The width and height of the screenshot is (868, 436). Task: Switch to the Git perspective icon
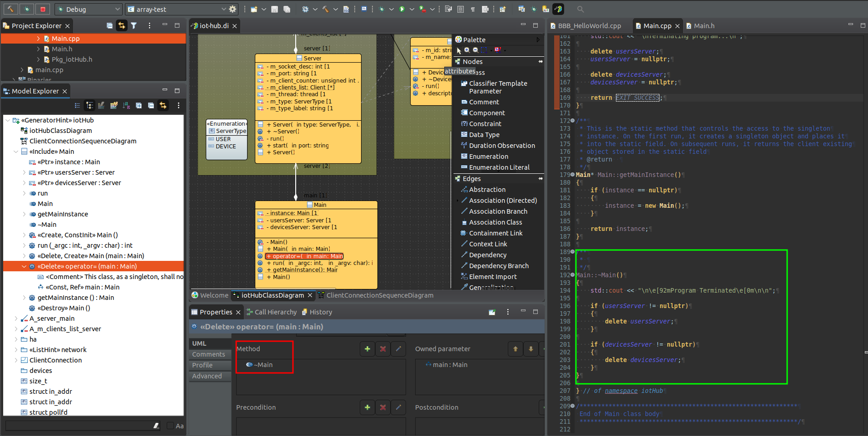click(x=546, y=9)
